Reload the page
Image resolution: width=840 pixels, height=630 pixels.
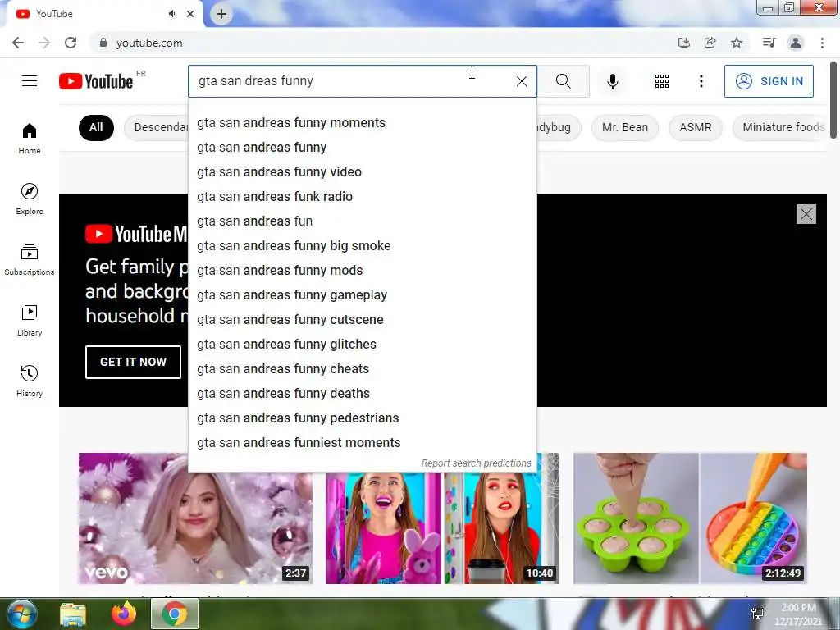point(71,43)
